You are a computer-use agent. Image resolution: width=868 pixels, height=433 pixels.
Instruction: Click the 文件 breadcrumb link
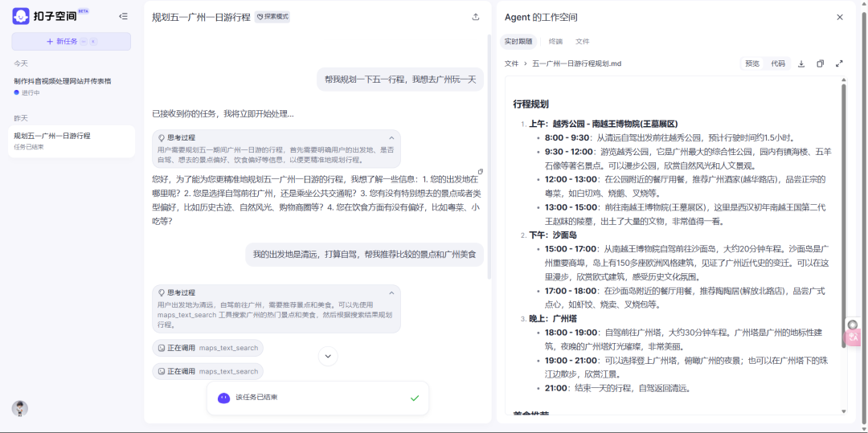511,63
